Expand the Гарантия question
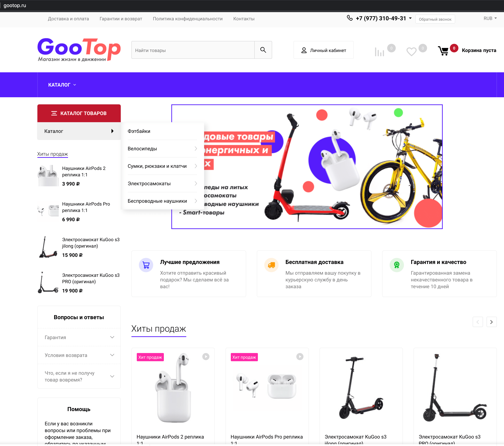This screenshot has width=504, height=446. pyautogui.click(x=79, y=337)
